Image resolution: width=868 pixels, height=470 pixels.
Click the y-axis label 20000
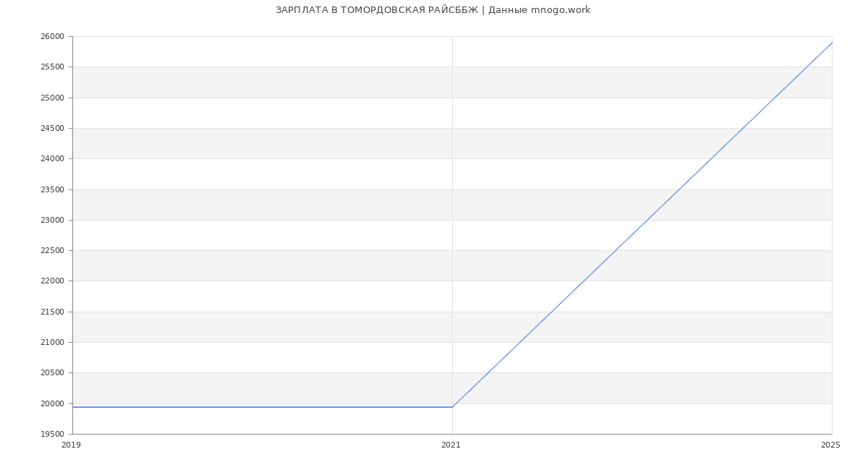[x=52, y=404]
